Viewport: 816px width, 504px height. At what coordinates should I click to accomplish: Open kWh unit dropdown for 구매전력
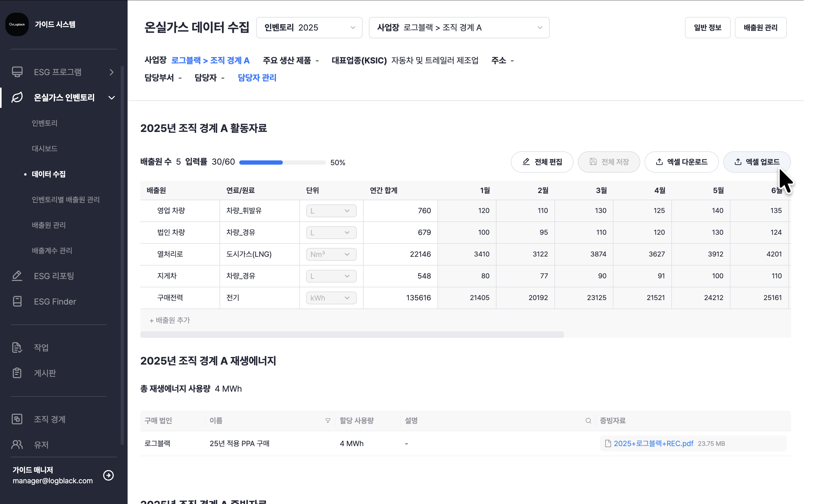331,298
